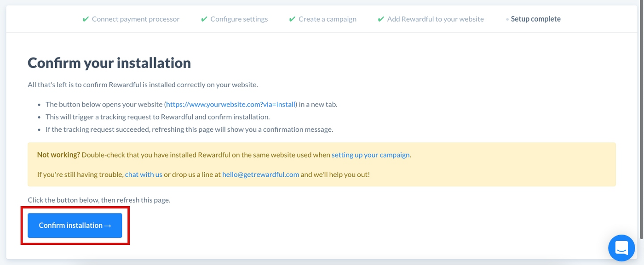Follow the setting up your campaign link

[370, 155]
